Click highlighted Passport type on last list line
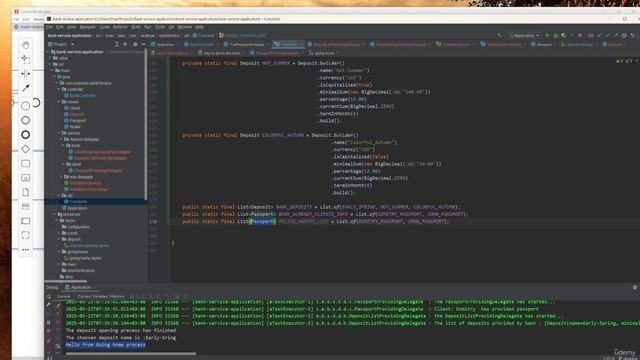 tap(263, 221)
